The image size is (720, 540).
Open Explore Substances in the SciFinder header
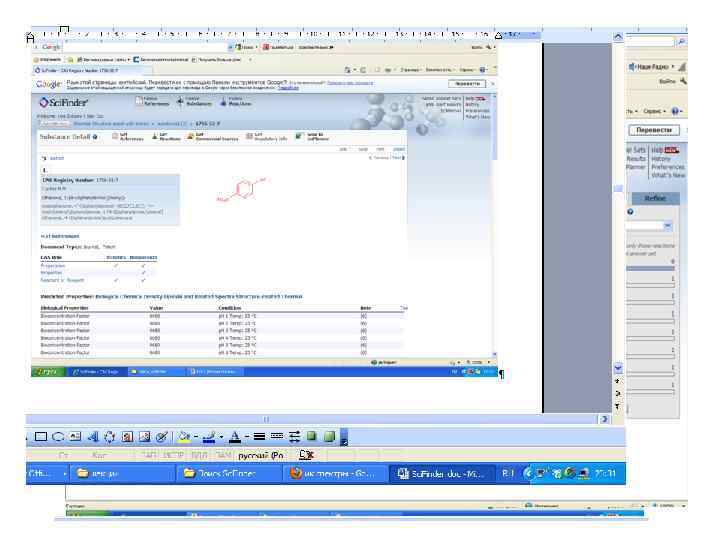(195, 101)
